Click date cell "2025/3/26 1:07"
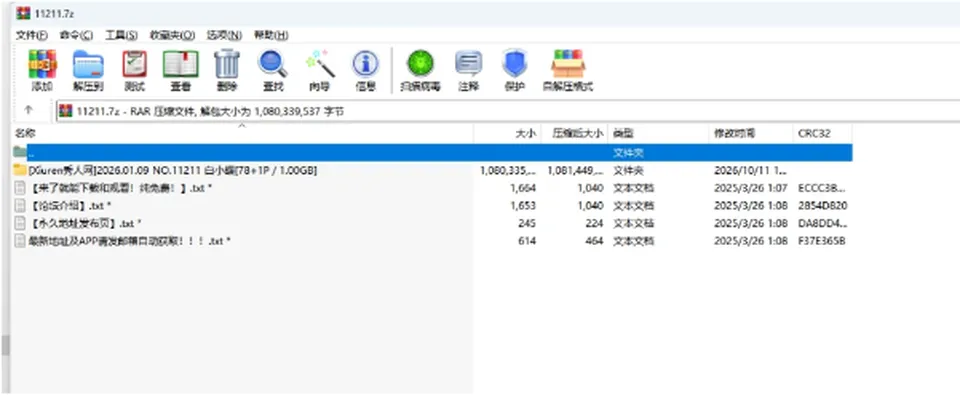The height and width of the screenshot is (395, 960). (x=751, y=188)
